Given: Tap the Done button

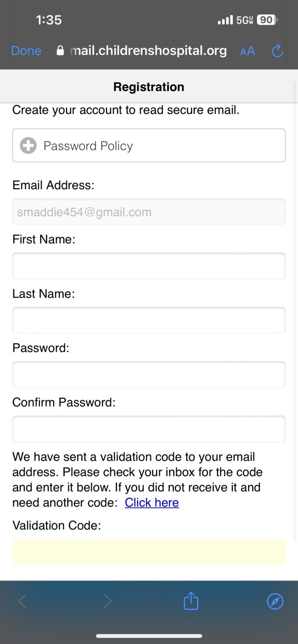Looking at the screenshot, I should click(26, 51).
